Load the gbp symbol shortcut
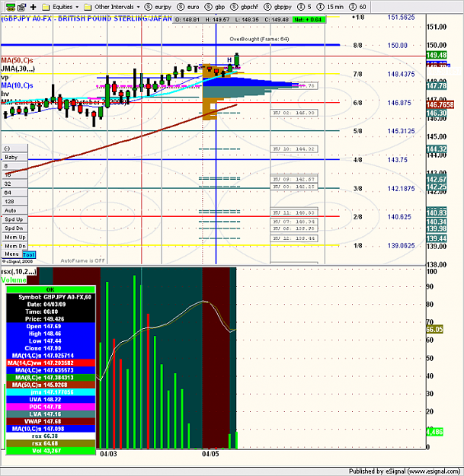 click(x=215, y=7)
